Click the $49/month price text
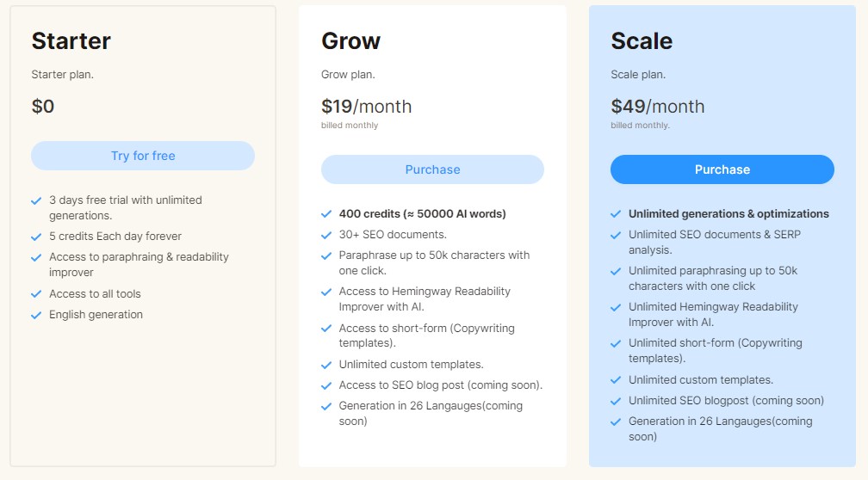The image size is (868, 480). click(x=658, y=106)
